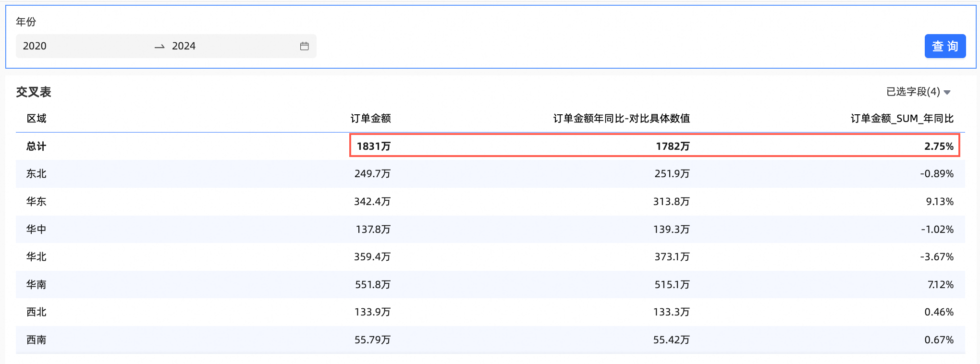
Task: Click the 313.8万 comparison cell
Action: point(671,202)
